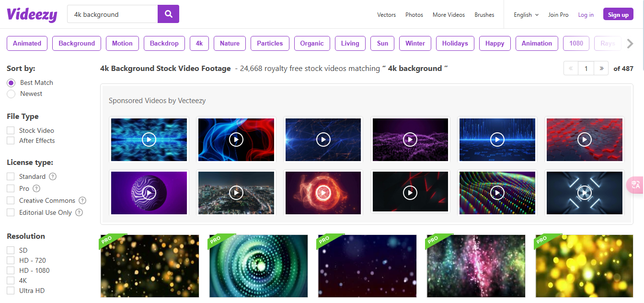
Task: Focus the search field containing 4k background
Action: click(x=112, y=14)
